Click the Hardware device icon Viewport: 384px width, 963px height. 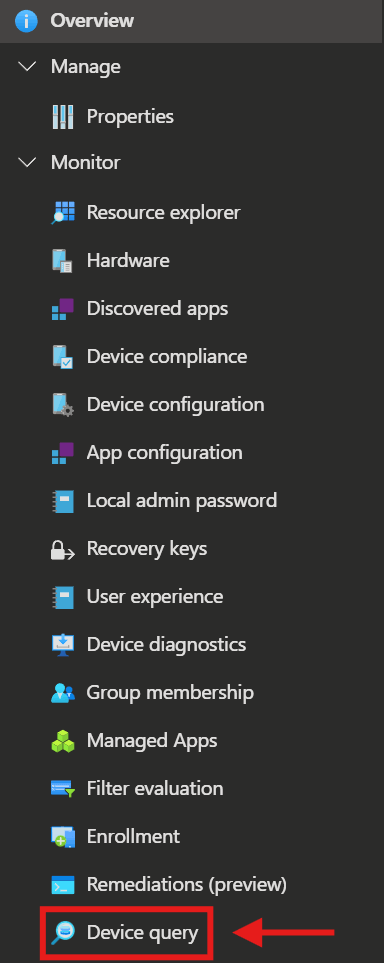point(63,261)
